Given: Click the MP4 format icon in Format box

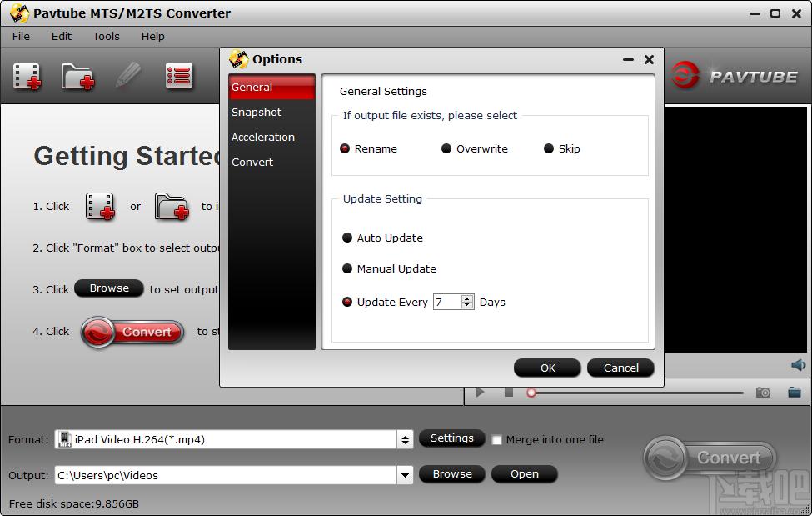Looking at the screenshot, I should coord(65,439).
